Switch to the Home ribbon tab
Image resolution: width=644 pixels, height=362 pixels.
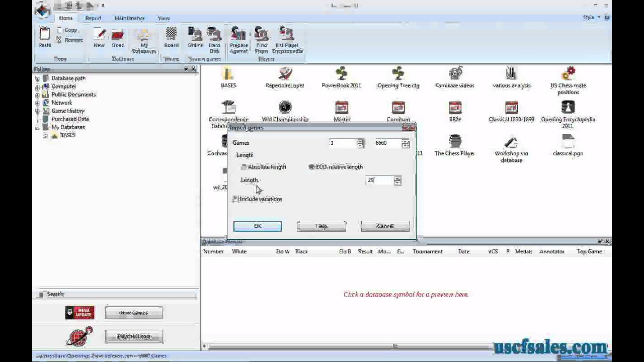point(66,18)
